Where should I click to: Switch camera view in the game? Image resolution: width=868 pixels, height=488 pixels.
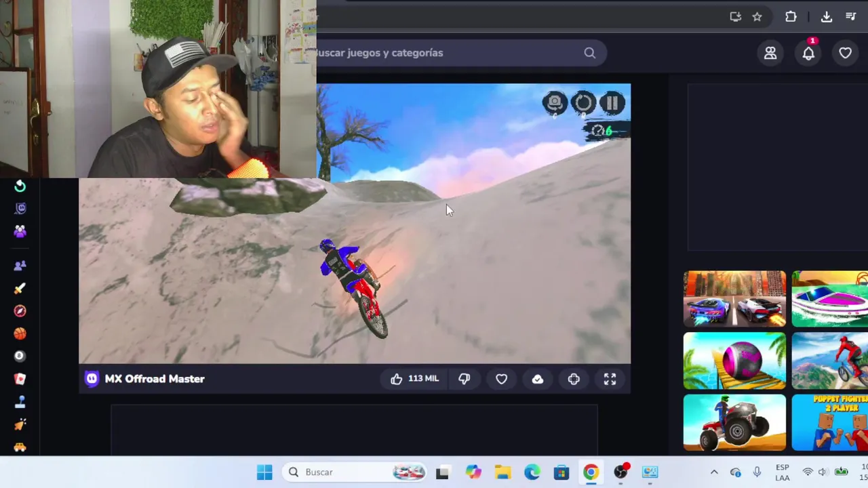[555, 103]
